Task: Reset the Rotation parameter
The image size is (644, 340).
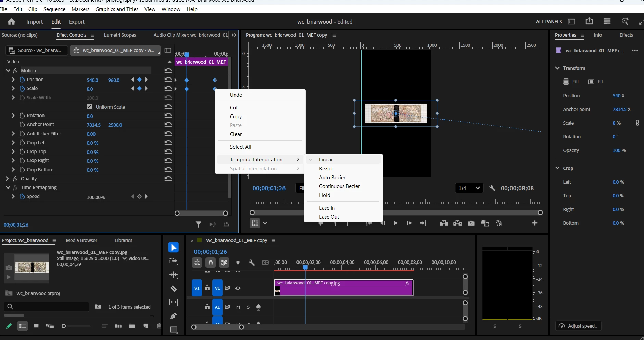Action: (168, 116)
